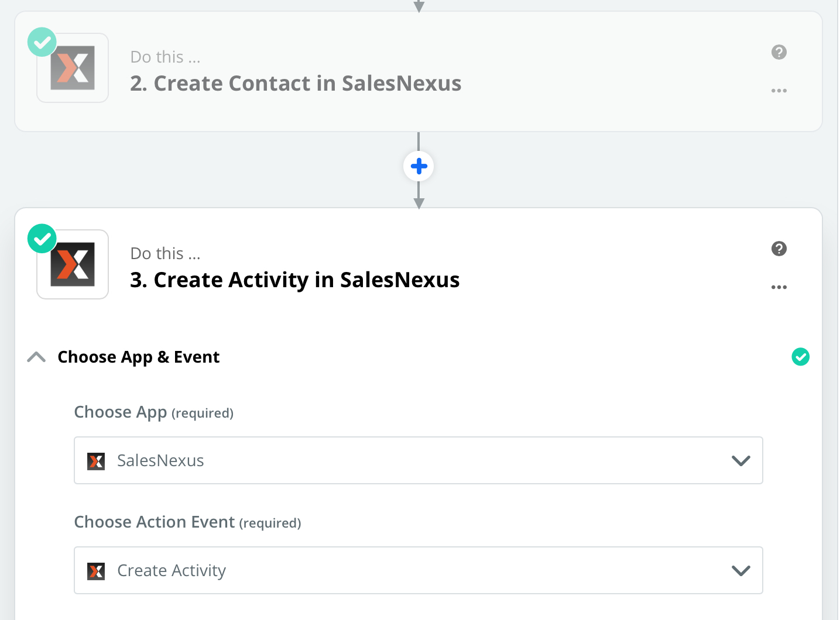Click the Choose App & Event completed checkmark
Image resolution: width=840 pixels, height=620 pixels.
(800, 357)
